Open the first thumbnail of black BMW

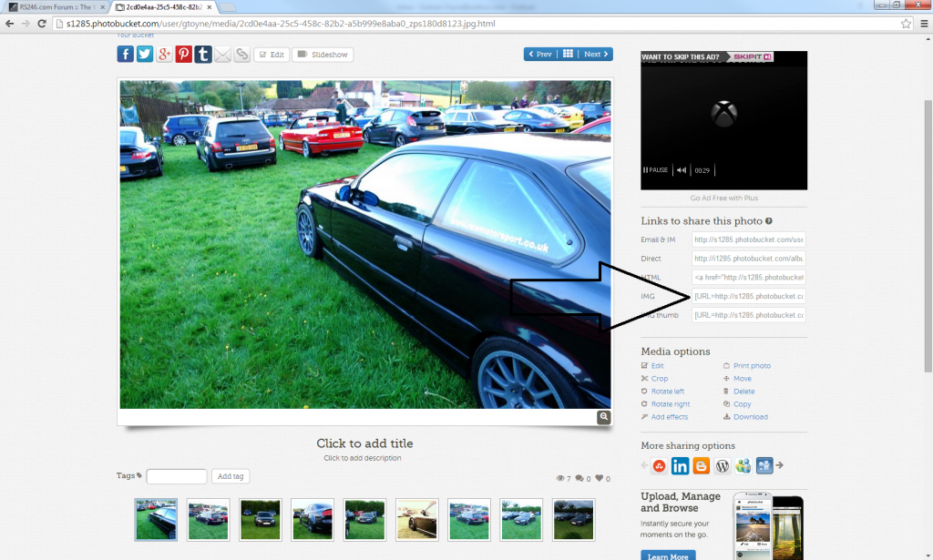(156, 520)
